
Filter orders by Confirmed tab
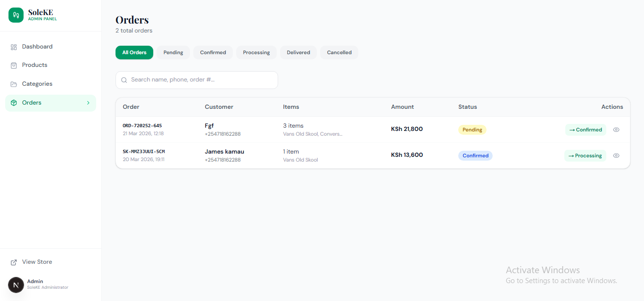click(x=213, y=52)
